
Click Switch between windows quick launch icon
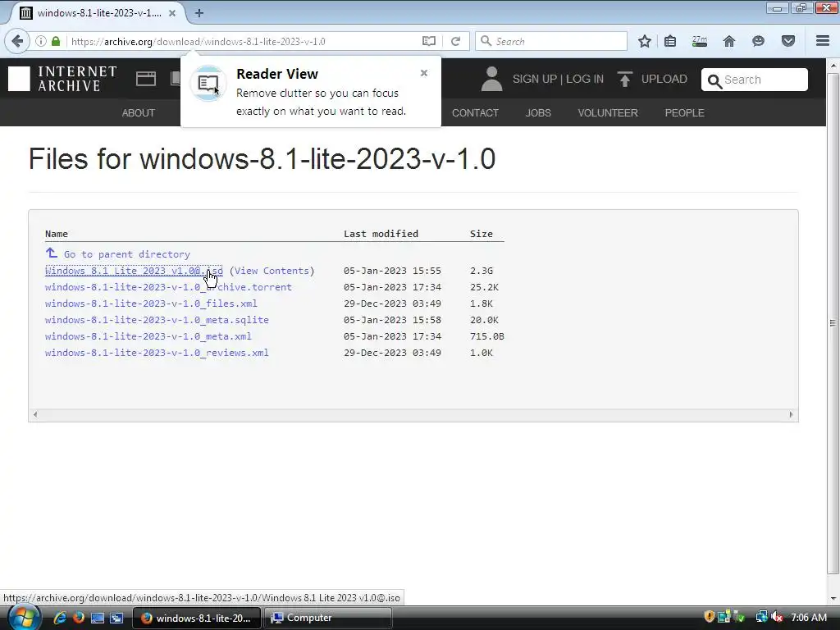pyautogui.click(x=116, y=618)
